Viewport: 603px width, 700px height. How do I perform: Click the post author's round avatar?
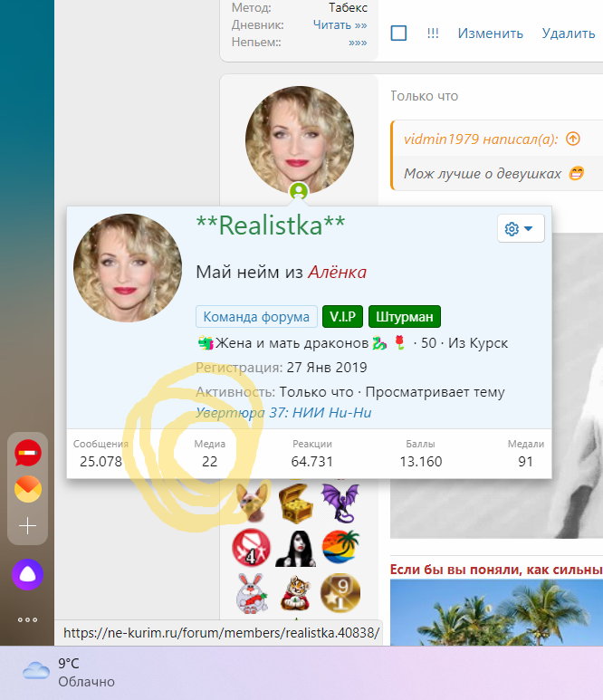pos(300,140)
